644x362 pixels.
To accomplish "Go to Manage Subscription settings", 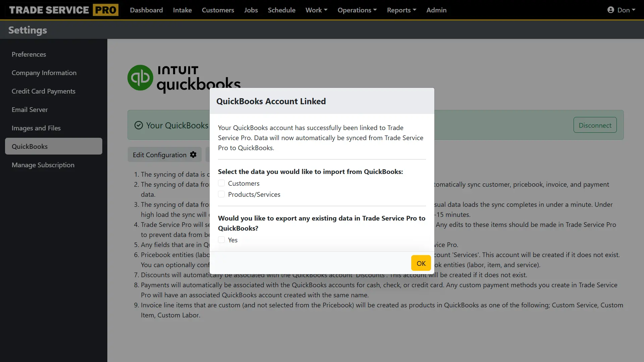I will pos(43,165).
